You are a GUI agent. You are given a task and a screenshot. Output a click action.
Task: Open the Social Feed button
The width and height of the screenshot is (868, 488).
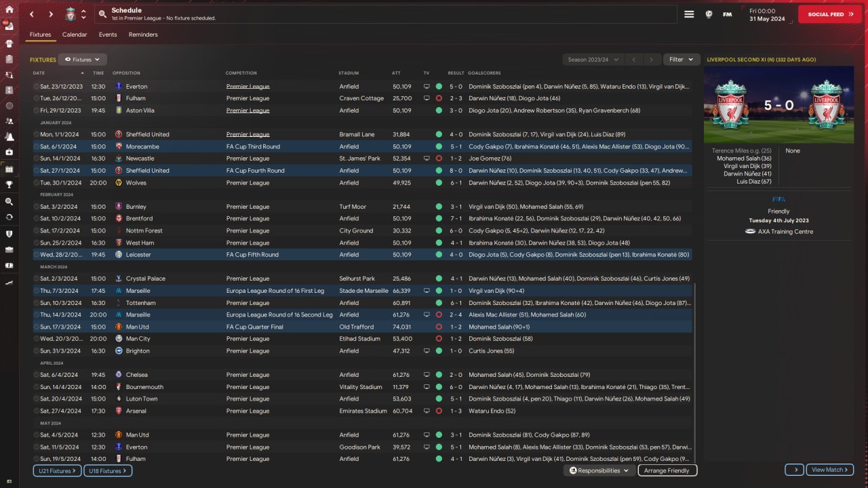pos(830,14)
